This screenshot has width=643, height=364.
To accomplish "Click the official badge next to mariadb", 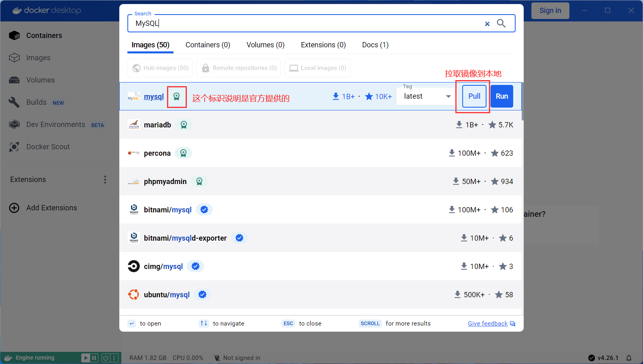I will click(x=184, y=125).
